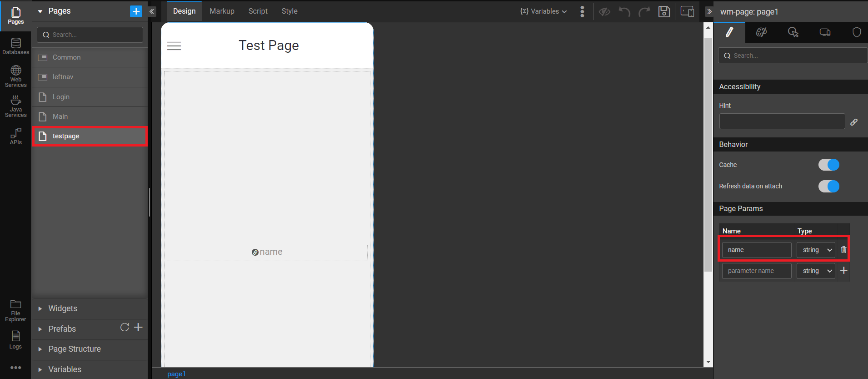Switch to the Script tab
Viewport: 868px width, 379px height.
pyautogui.click(x=258, y=11)
